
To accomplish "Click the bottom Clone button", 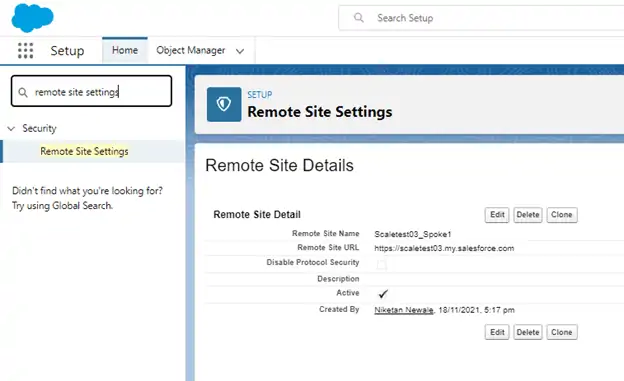I will [x=562, y=332].
